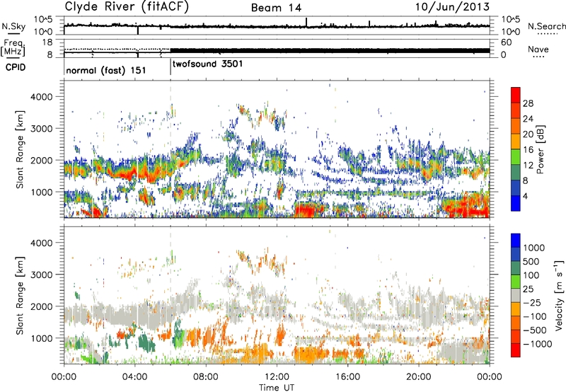Viewport: 566px width, 392px height.
Task: Click the red segment of the Power color bar
Action: [x=516, y=95]
